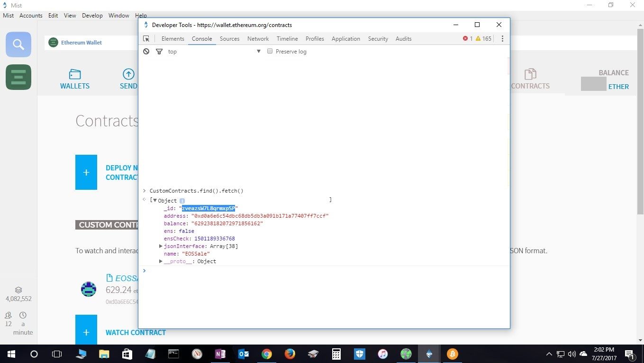Click the WATCH CONTRACT link
Image resolution: width=644 pixels, height=363 pixels.
[136, 333]
